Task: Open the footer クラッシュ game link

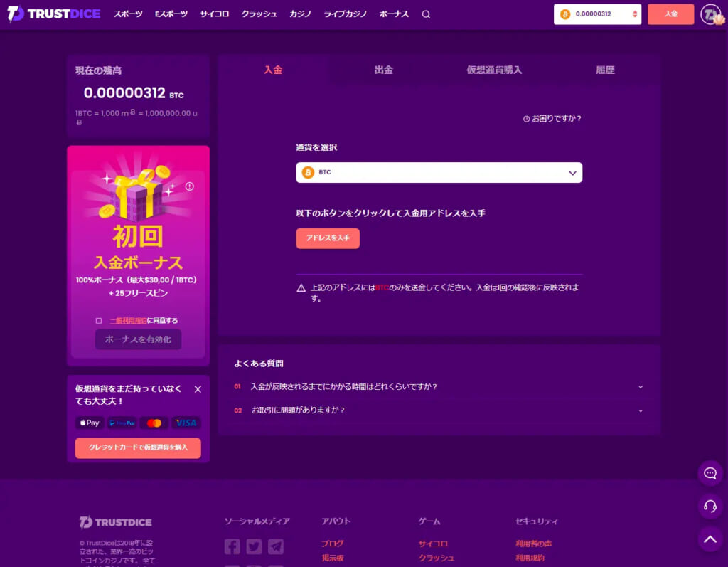Action: tap(437, 558)
